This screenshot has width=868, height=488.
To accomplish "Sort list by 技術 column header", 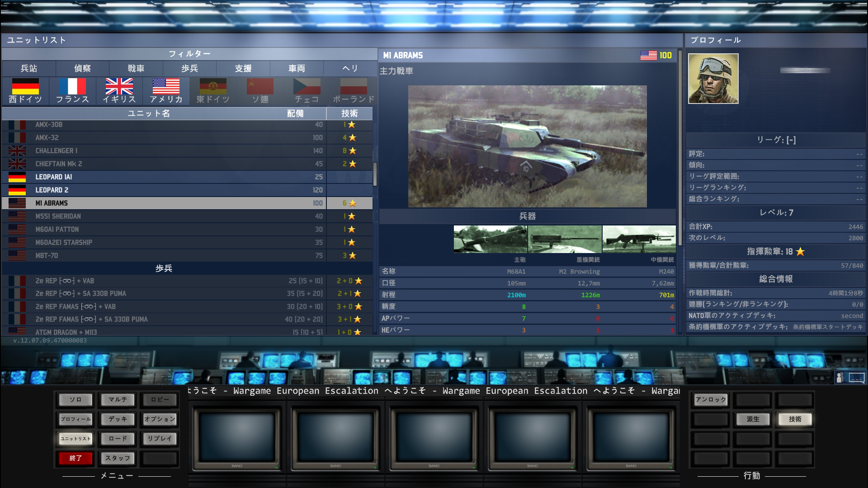I will pyautogui.click(x=349, y=113).
